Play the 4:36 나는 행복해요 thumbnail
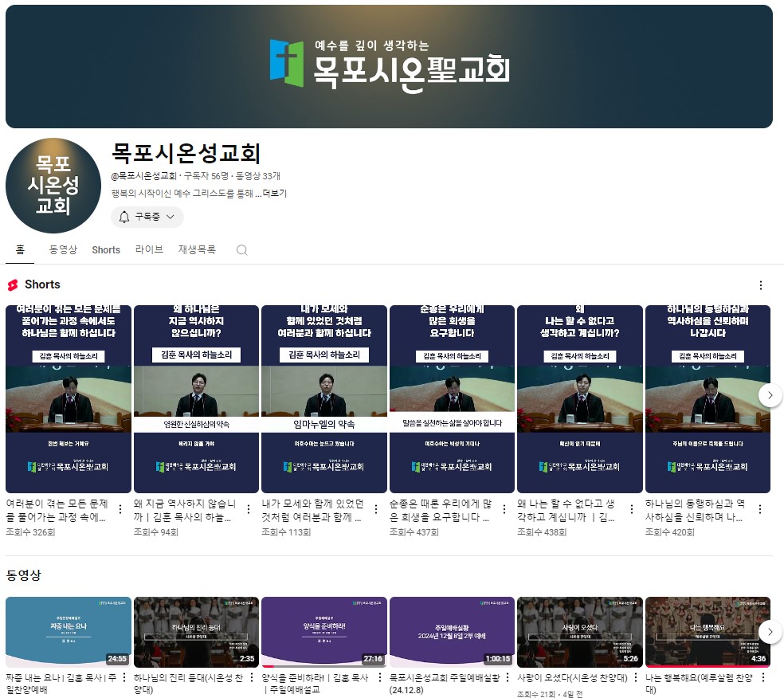This screenshot has width=784, height=698. (x=708, y=632)
